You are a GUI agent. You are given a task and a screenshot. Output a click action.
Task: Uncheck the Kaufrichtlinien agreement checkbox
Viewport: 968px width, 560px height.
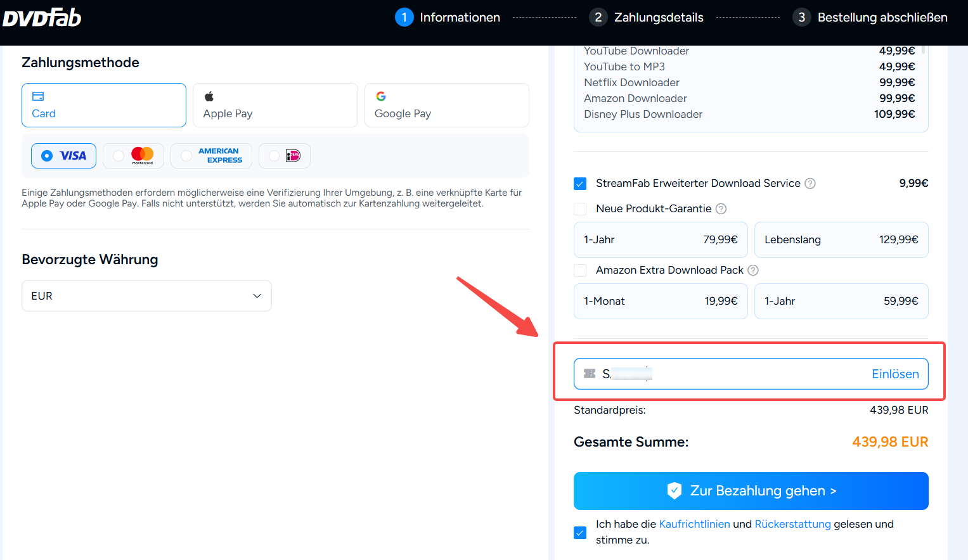click(x=580, y=533)
